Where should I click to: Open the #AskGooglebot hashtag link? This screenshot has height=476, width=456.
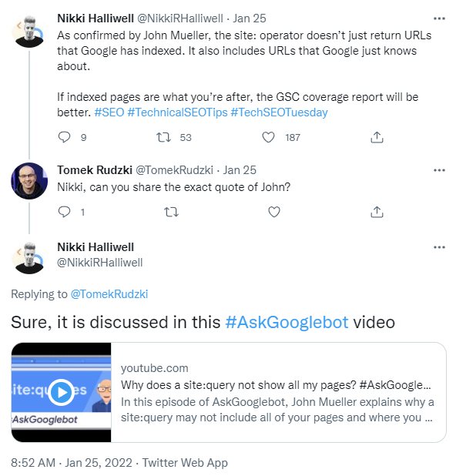[x=287, y=322]
